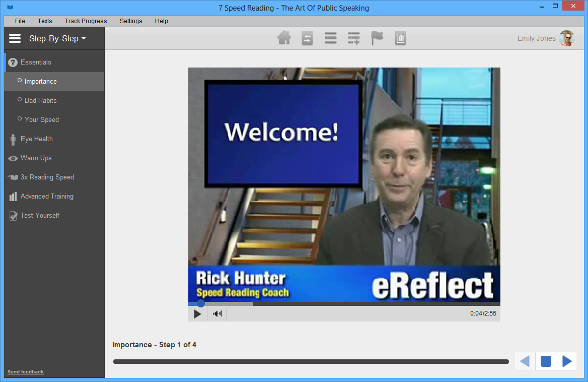Expand the Eye Health section
The image size is (588, 382).
[36, 139]
